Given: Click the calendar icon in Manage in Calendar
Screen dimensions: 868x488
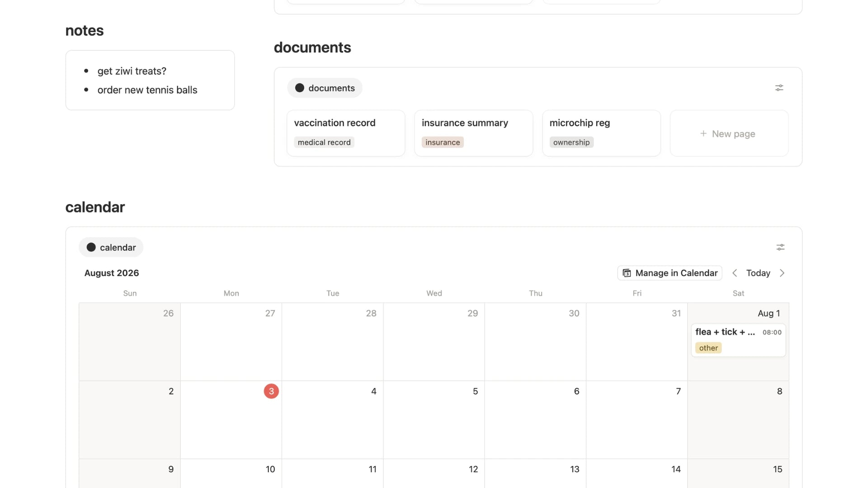Looking at the screenshot, I should (627, 273).
